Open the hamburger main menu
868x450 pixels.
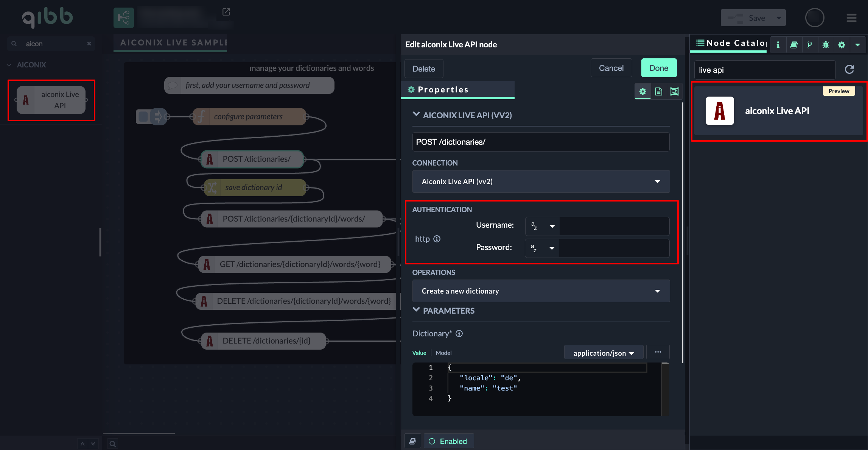click(851, 18)
